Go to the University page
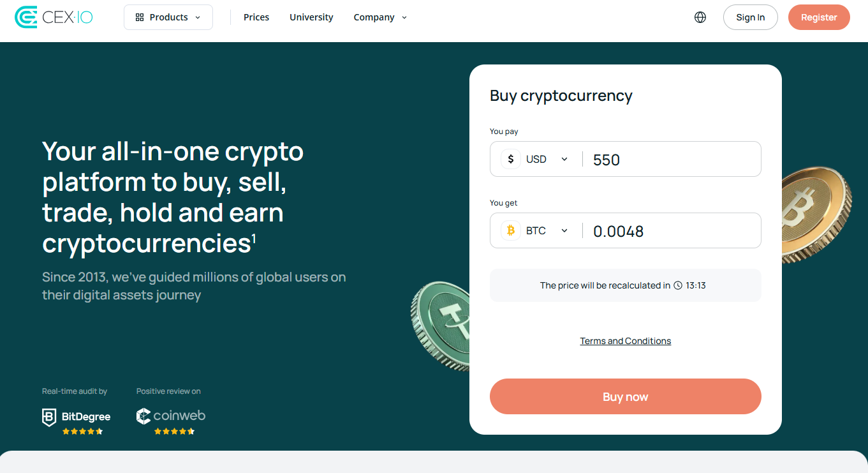This screenshot has height=473, width=868. point(311,17)
